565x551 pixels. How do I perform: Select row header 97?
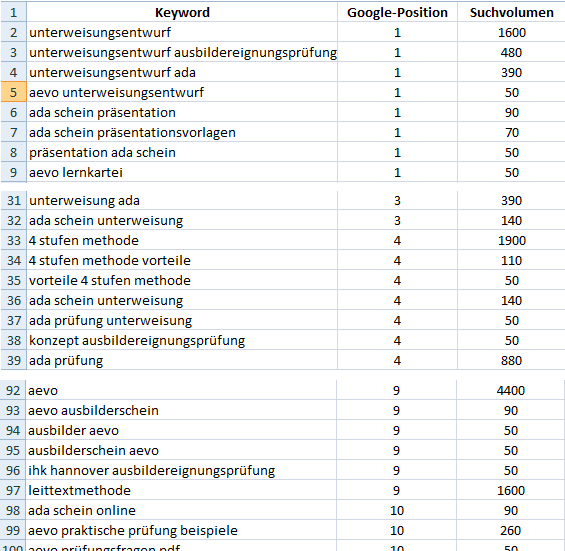(x=13, y=490)
